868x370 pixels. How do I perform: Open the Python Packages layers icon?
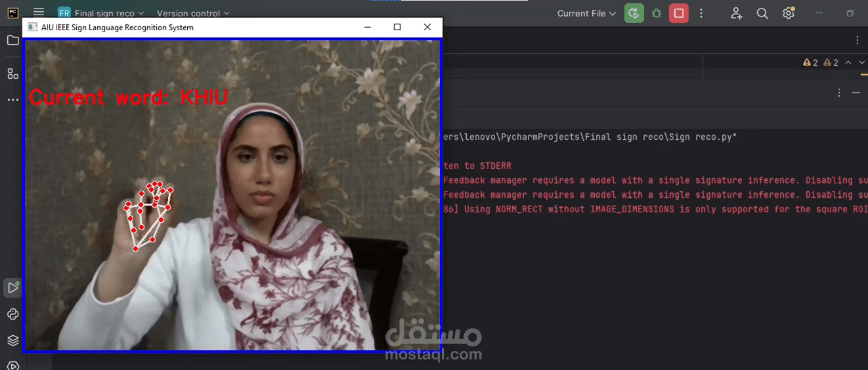(12, 340)
